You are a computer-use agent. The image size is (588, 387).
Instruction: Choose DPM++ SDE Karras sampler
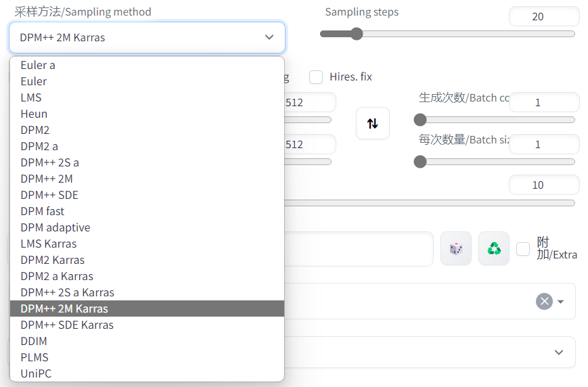tap(67, 325)
